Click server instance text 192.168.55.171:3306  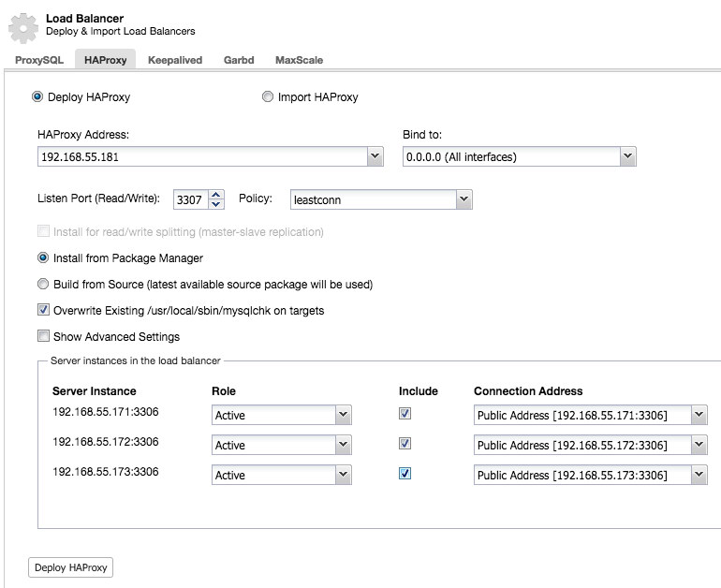tap(105, 411)
